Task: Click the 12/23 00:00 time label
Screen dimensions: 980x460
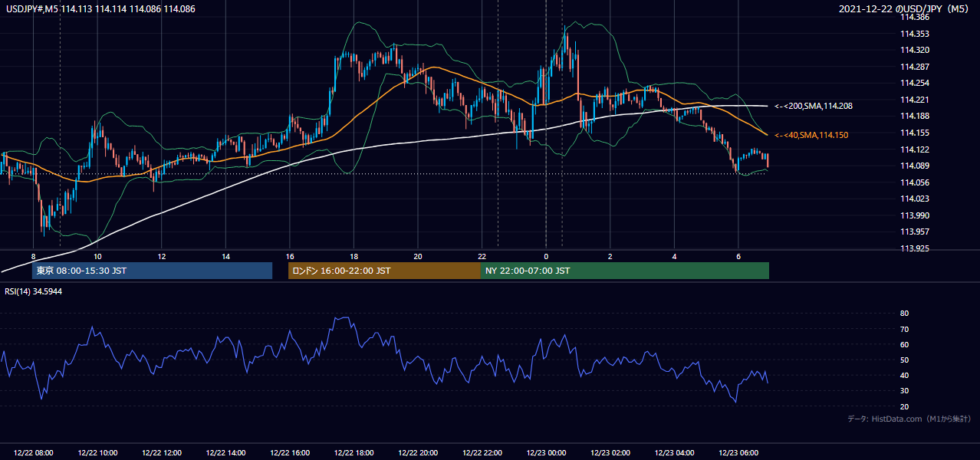Action: tap(546, 453)
